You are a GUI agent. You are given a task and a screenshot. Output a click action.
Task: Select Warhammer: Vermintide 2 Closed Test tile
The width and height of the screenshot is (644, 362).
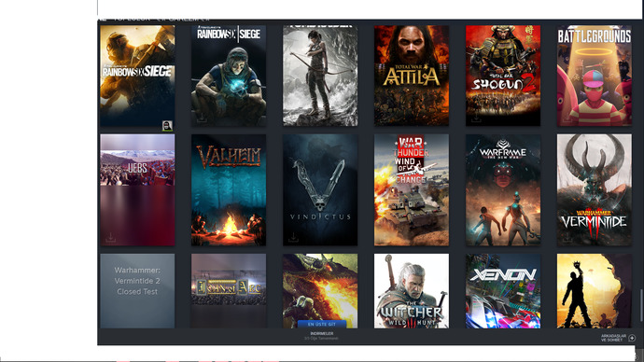coord(137,290)
